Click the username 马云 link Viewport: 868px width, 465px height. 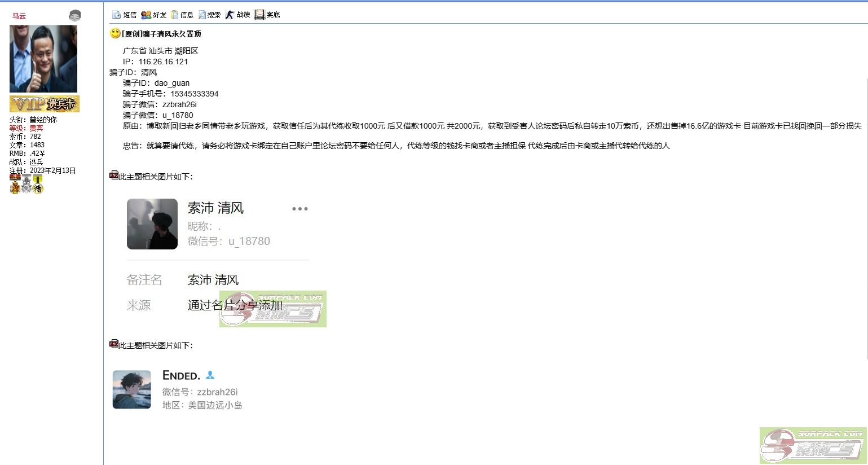point(19,16)
